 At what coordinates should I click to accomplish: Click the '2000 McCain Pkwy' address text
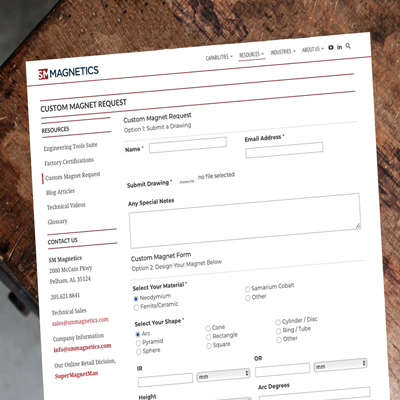[70, 269]
